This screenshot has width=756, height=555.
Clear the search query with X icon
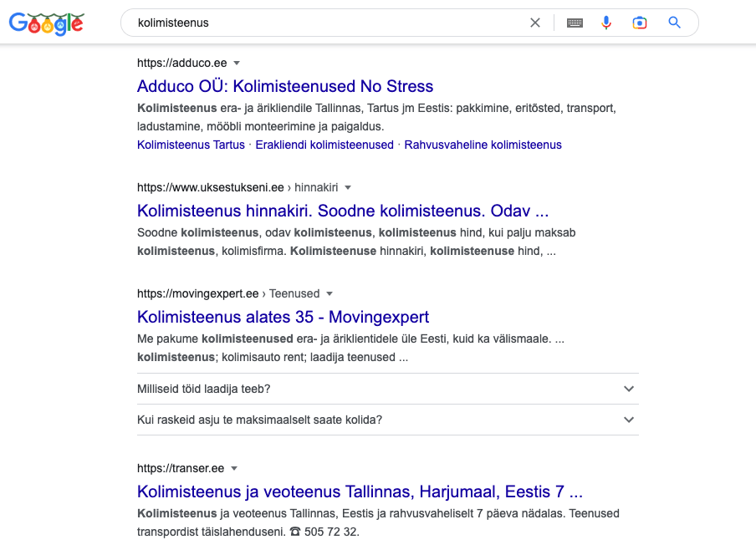pyautogui.click(x=535, y=23)
